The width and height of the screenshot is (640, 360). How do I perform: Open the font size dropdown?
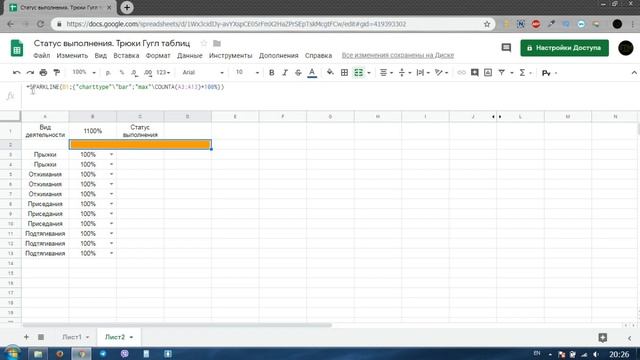point(247,73)
